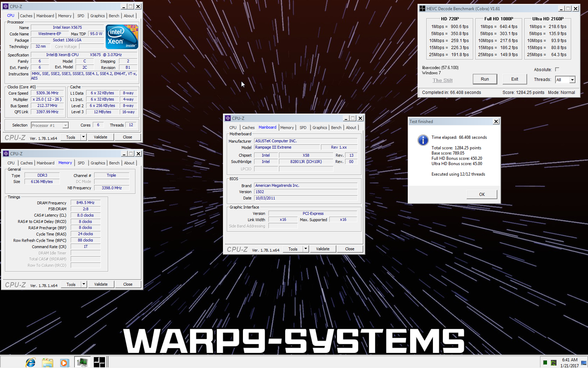Launch Windows Media Player from taskbar
Viewport: 588px width, 368px height.
coord(64,362)
